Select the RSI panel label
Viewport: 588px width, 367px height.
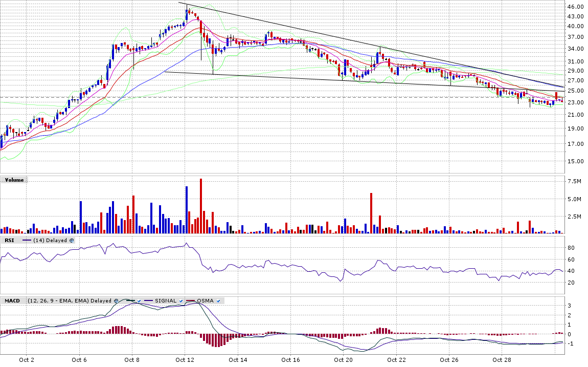(10, 240)
